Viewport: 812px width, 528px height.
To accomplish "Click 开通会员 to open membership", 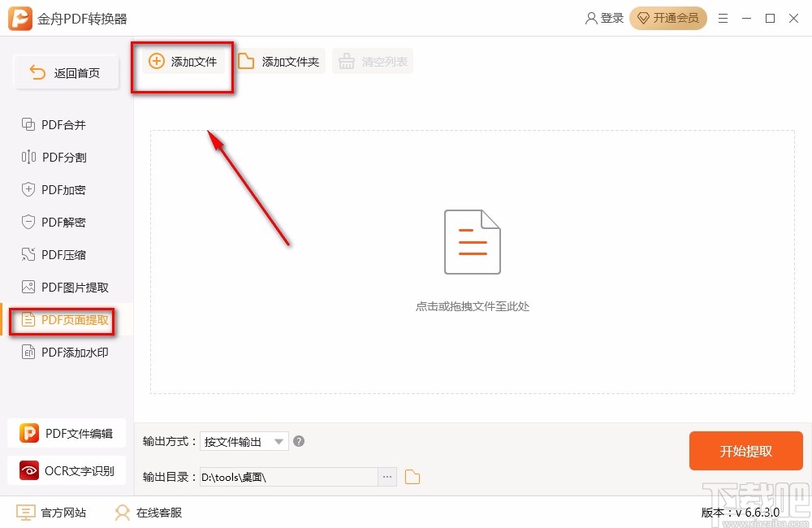I will (668, 18).
